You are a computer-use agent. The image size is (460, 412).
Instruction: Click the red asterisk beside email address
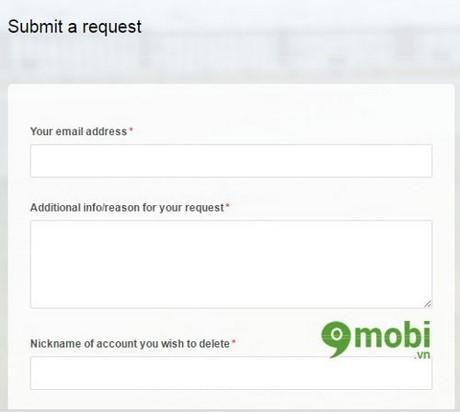(131, 129)
